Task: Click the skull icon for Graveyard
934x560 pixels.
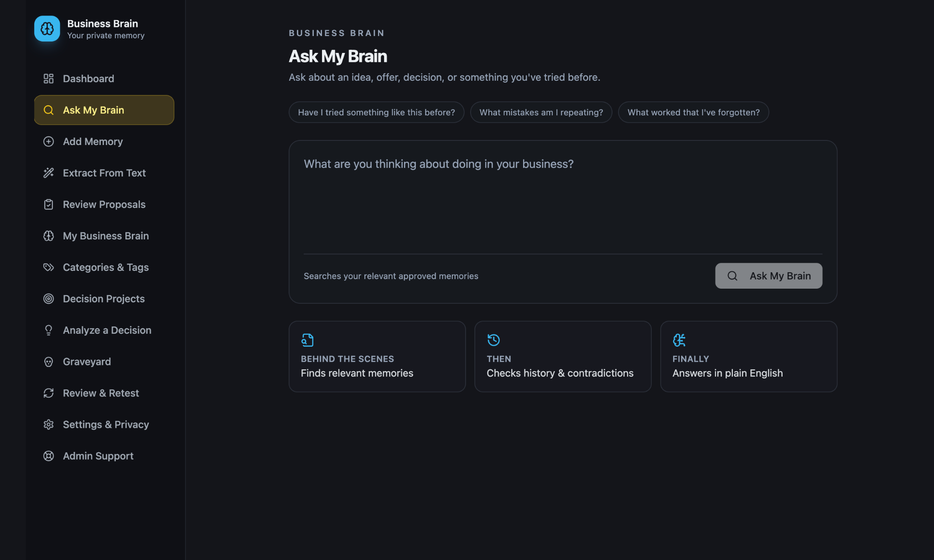Action: pos(48,362)
